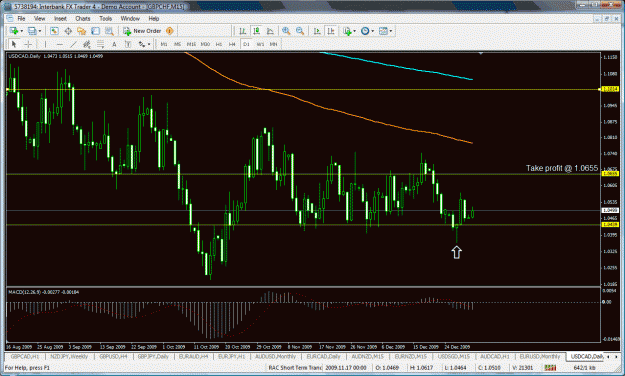Toggle the Terminal panel icon
The image size is (625, 376).
click(x=95, y=31)
